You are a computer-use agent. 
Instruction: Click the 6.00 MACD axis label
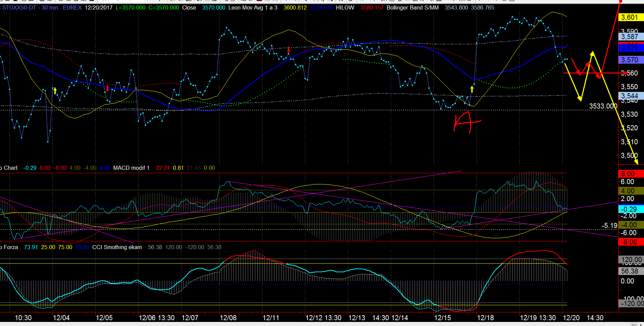(x=627, y=182)
